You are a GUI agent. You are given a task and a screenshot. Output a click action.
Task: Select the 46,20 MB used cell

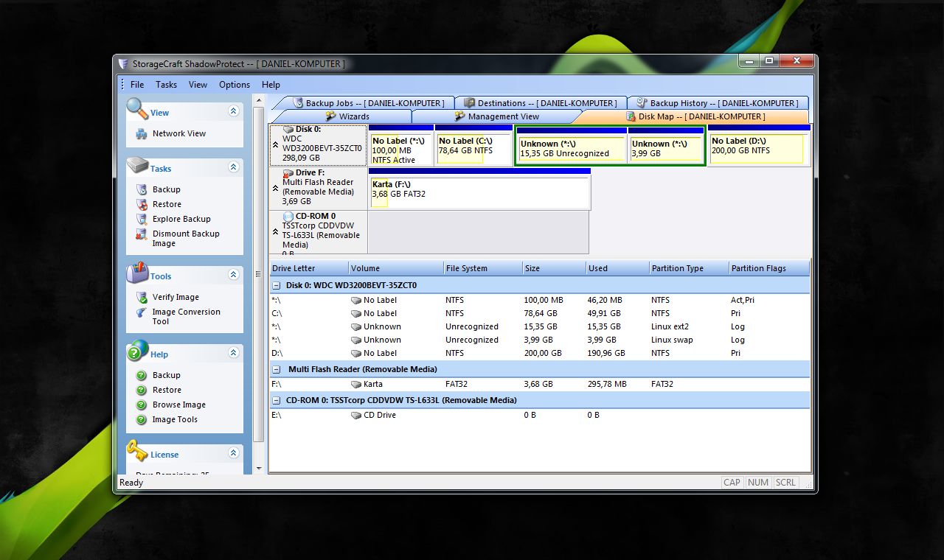tap(605, 300)
